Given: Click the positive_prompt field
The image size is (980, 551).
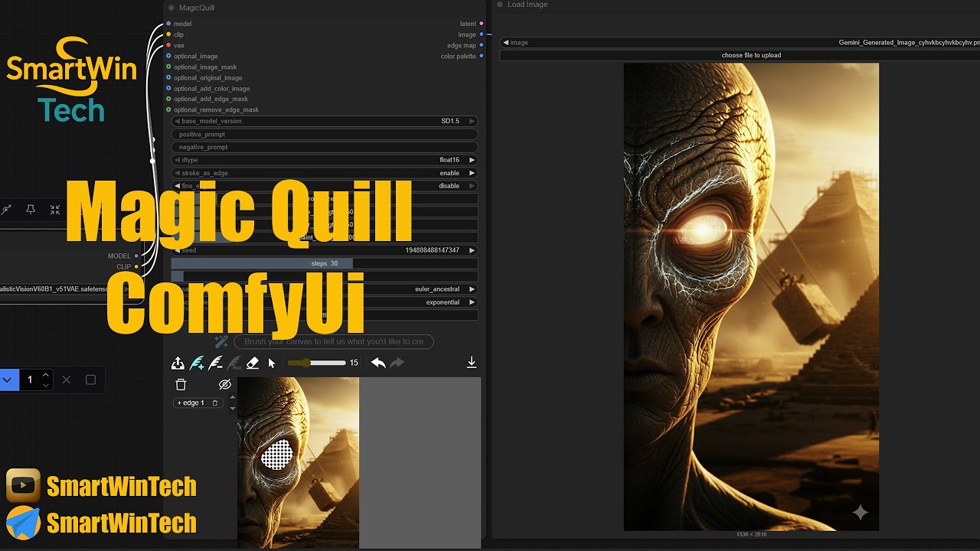Looking at the screenshot, I should [325, 134].
